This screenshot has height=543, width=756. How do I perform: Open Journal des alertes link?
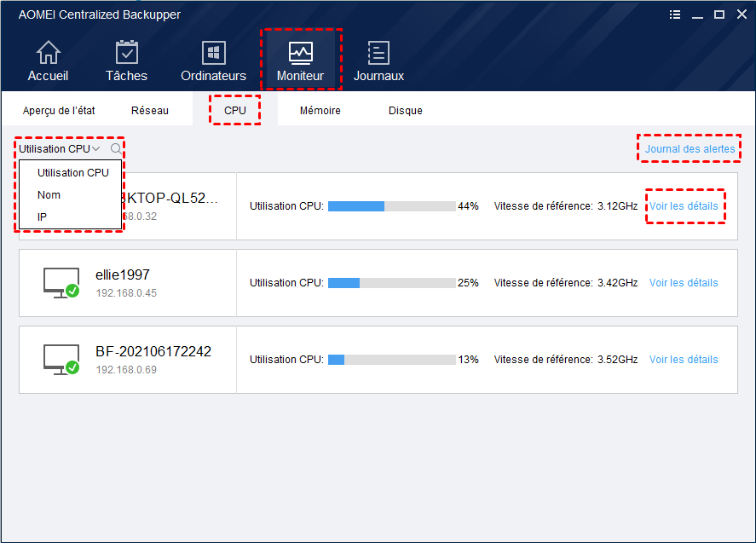[690, 148]
